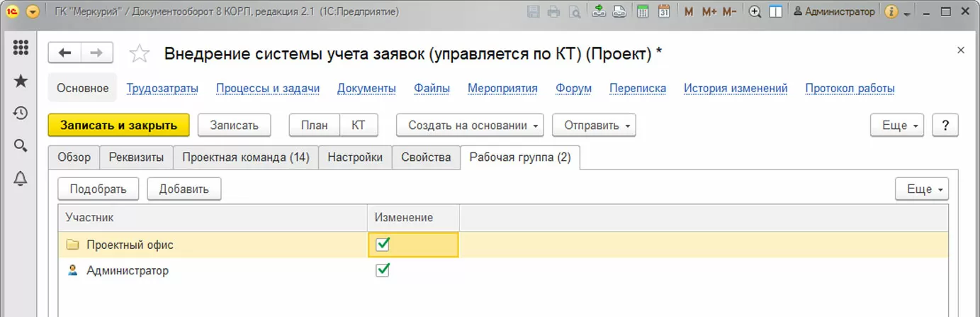Click the search magnifier in sidebar
The width and height of the screenshot is (980, 317).
pos(21,146)
